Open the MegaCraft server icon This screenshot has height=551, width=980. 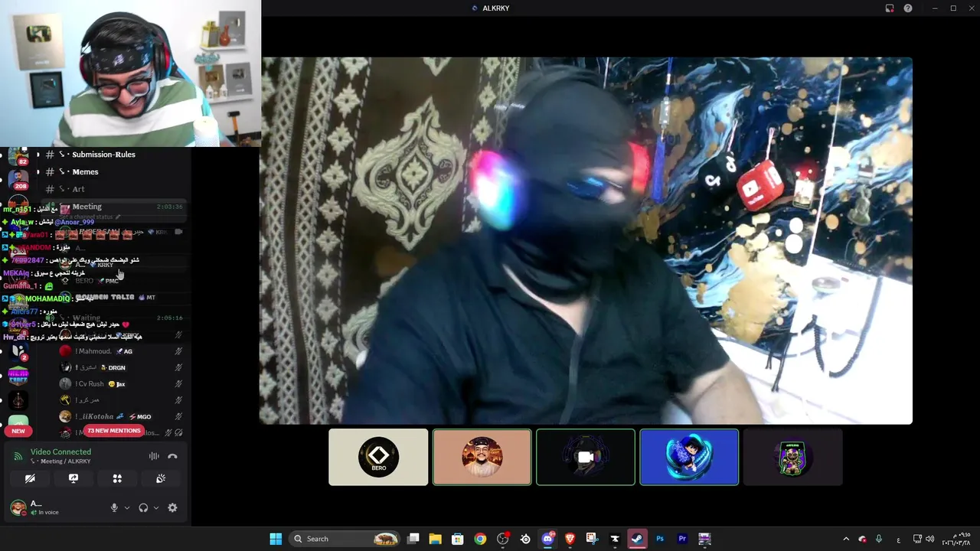click(18, 376)
